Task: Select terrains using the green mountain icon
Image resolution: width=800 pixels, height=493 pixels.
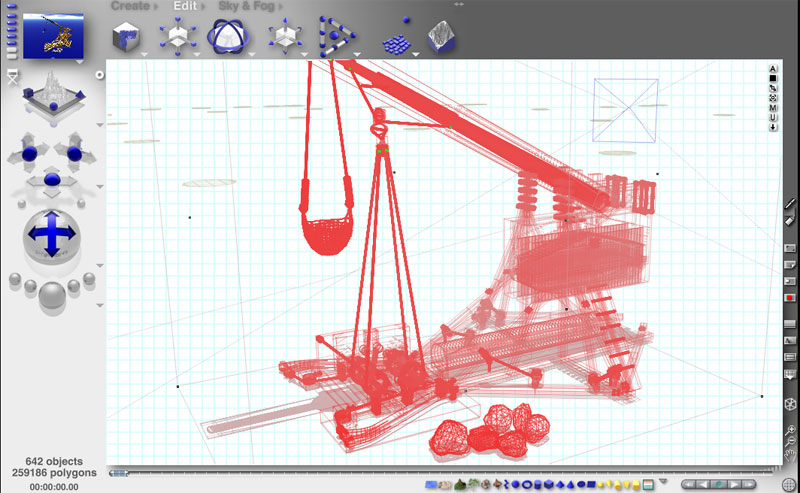Action: [x=460, y=484]
